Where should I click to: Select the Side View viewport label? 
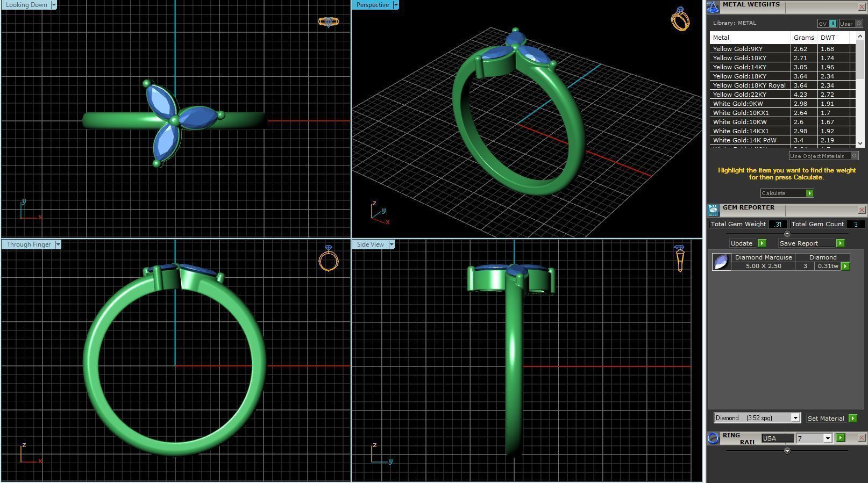click(370, 244)
